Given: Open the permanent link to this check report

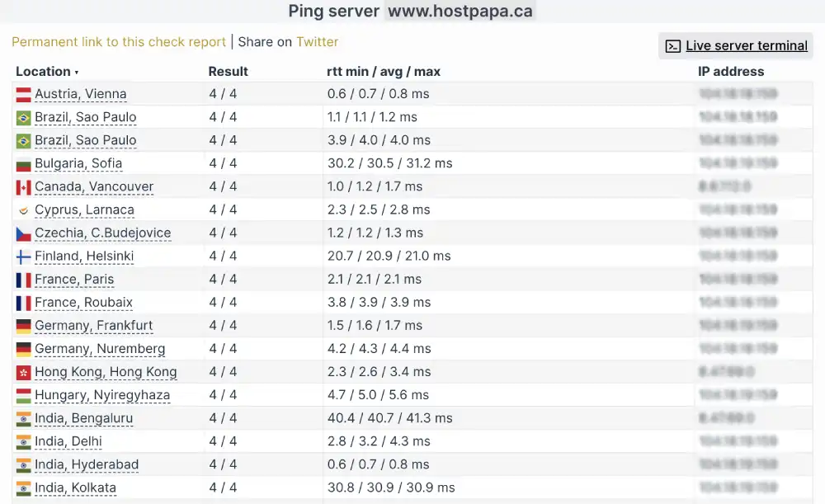Looking at the screenshot, I should tap(118, 41).
